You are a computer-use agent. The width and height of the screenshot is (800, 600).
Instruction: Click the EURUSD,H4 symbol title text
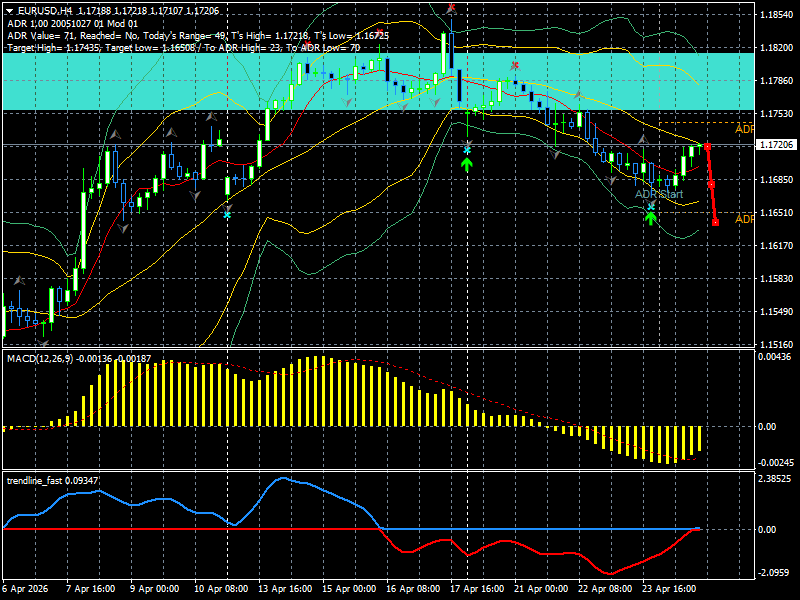click(x=44, y=11)
